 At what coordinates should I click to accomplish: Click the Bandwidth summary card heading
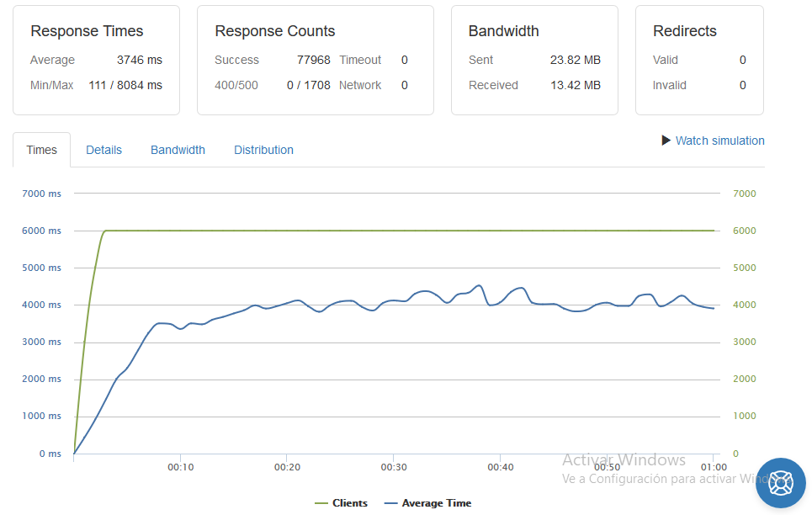coord(503,31)
